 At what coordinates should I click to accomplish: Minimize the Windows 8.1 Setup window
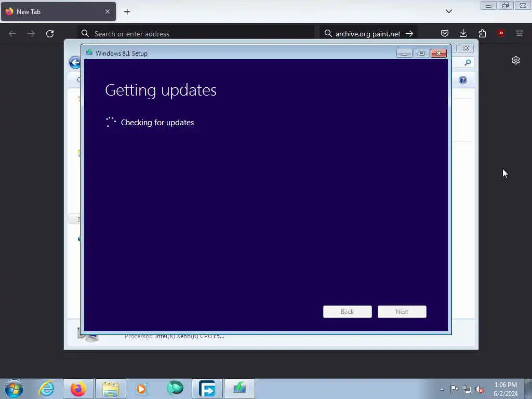click(404, 54)
